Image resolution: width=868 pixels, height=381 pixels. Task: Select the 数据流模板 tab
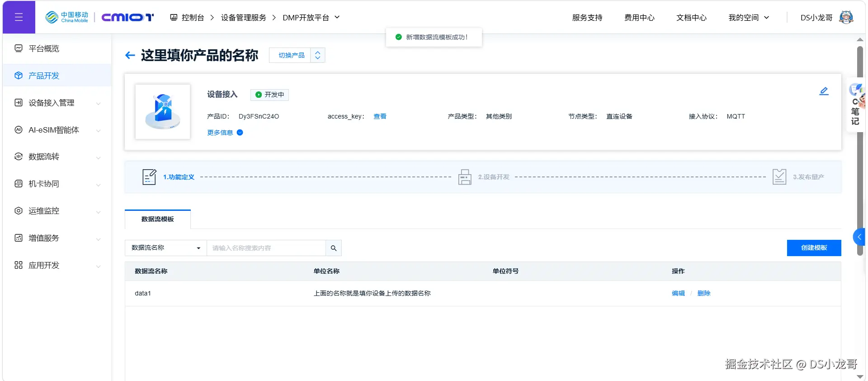pos(158,219)
